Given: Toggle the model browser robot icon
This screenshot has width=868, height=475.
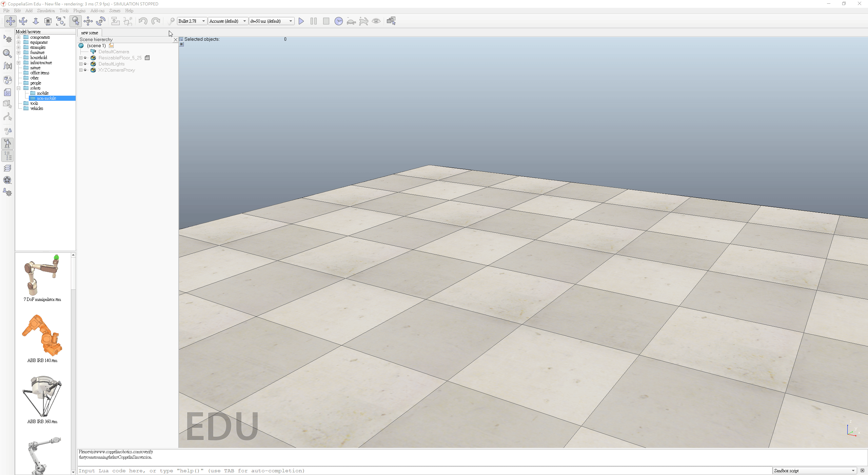Looking at the screenshot, I should 7,144.
